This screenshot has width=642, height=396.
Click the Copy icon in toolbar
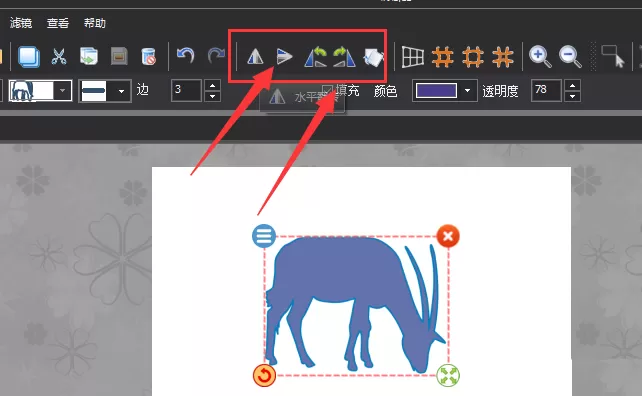(x=29, y=56)
